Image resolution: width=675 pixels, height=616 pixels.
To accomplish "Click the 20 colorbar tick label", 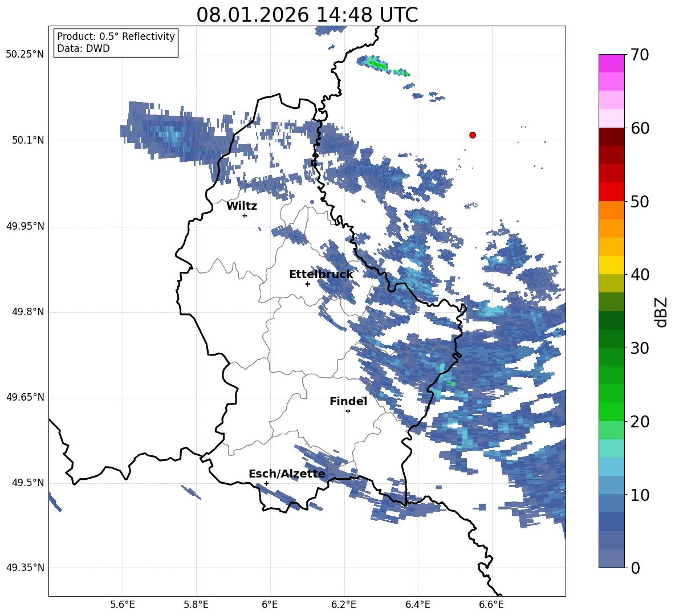I will (640, 422).
